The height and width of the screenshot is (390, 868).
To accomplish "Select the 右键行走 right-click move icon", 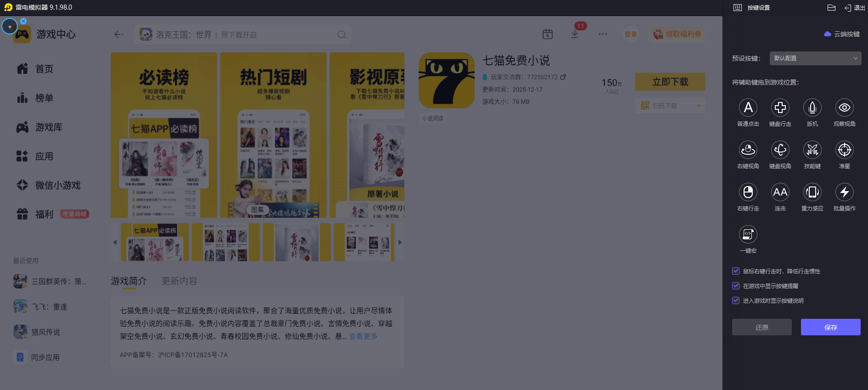I will [x=748, y=192].
